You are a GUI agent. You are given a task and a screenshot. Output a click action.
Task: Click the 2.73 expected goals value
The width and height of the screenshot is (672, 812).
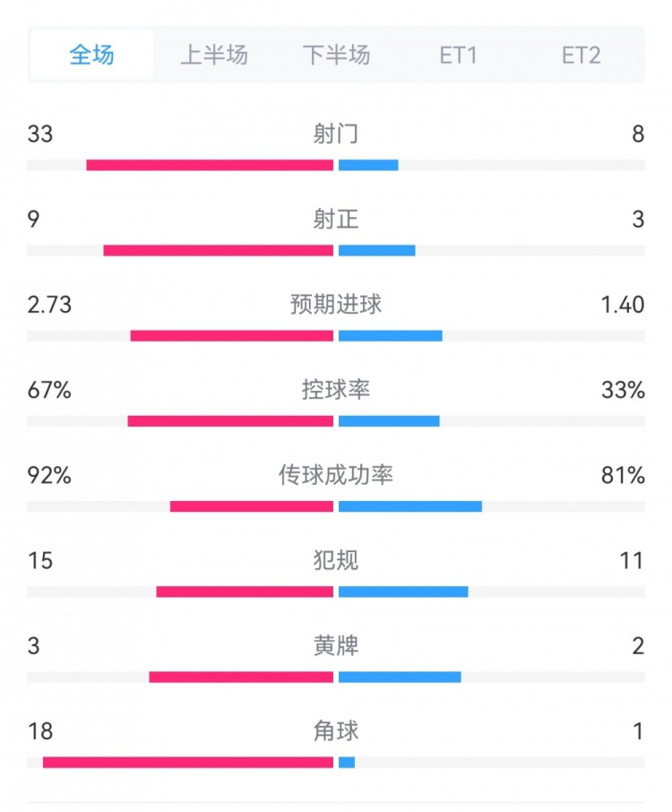point(50,305)
